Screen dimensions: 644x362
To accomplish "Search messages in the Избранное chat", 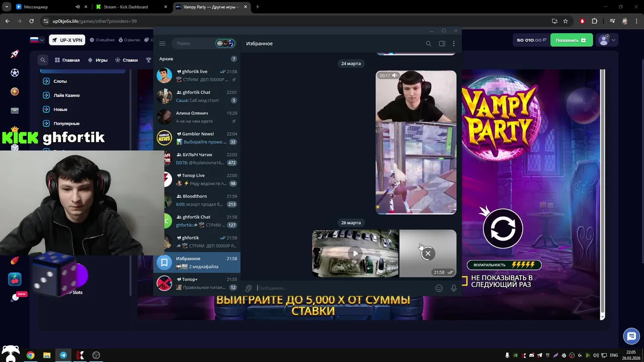I will tap(429, 44).
